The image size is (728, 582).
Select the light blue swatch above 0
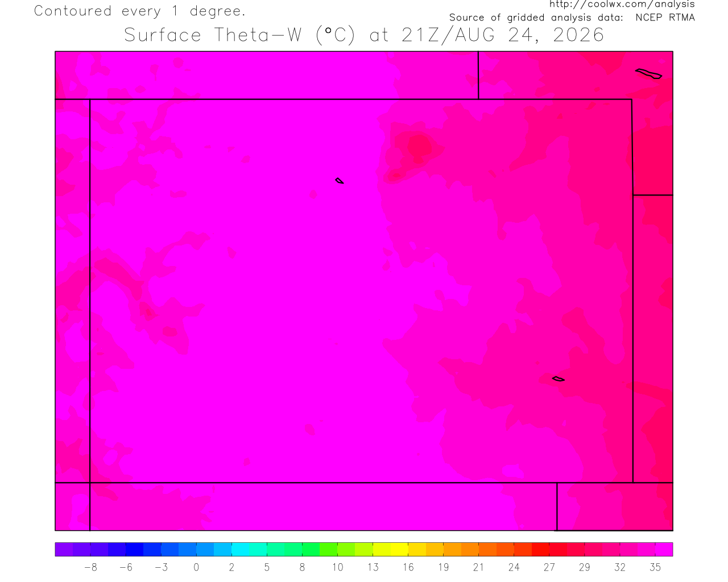point(205,550)
